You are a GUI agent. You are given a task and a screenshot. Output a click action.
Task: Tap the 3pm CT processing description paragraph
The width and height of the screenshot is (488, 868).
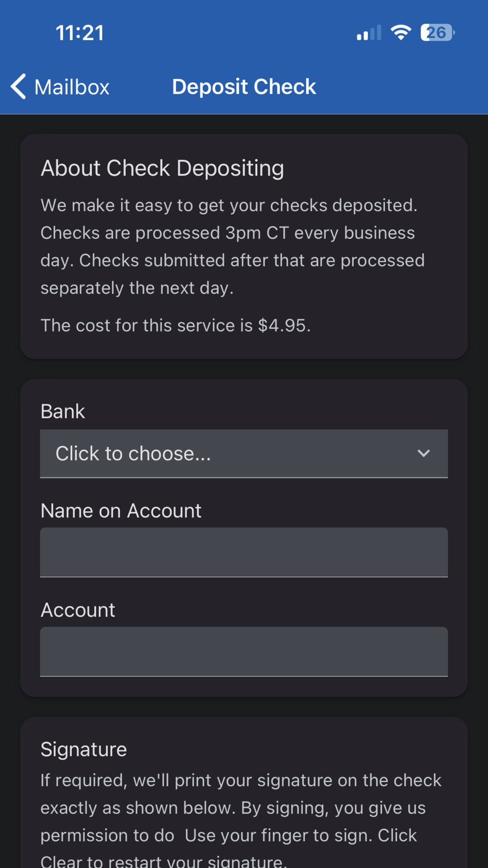coord(232,247)
